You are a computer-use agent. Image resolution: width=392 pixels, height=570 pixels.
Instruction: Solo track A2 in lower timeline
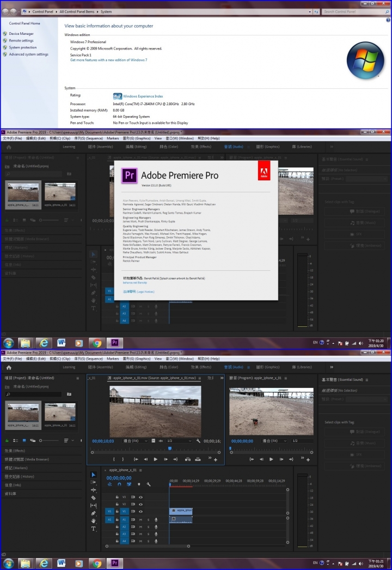pyautogui.click(x=148, y=527)
